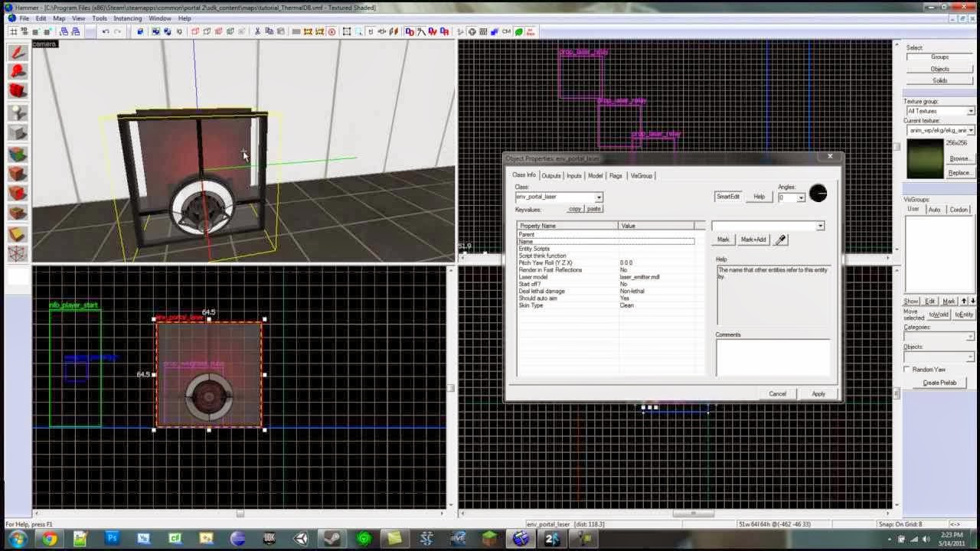Set select mode to Groups
Screen dimensions: 980x551
(x=939, y=57)
